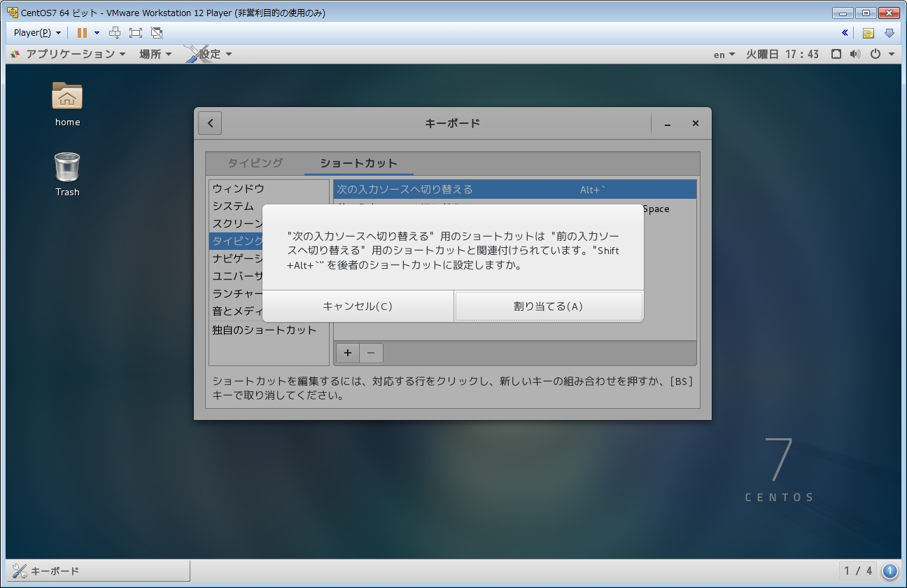Open the 場所 menu in top panel
907x588 pixels.
point(155,54)
